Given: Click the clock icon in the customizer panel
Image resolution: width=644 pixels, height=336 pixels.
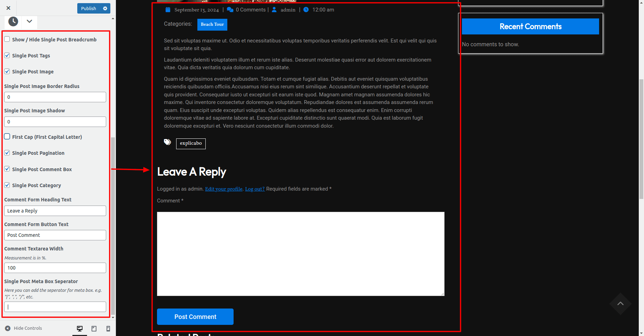Looking at the screenshot, I should 13,22.
